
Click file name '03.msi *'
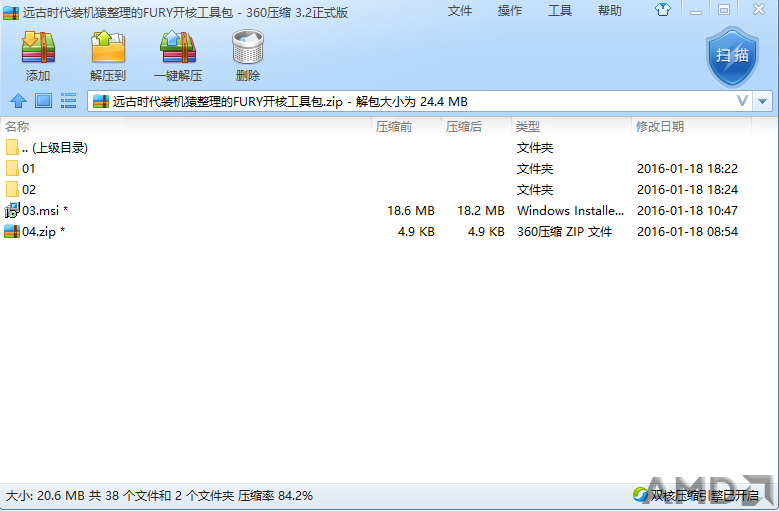point(45,211)
